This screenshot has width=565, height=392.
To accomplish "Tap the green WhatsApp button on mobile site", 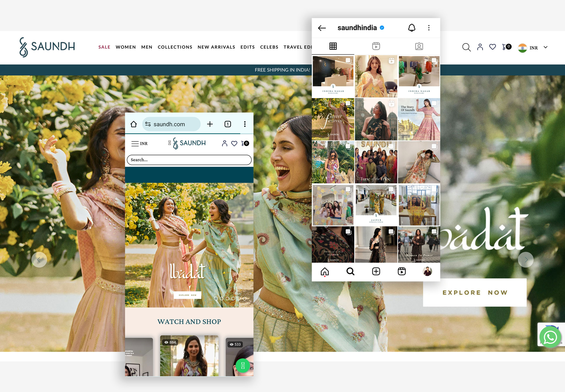I will (x=243, y=366).
